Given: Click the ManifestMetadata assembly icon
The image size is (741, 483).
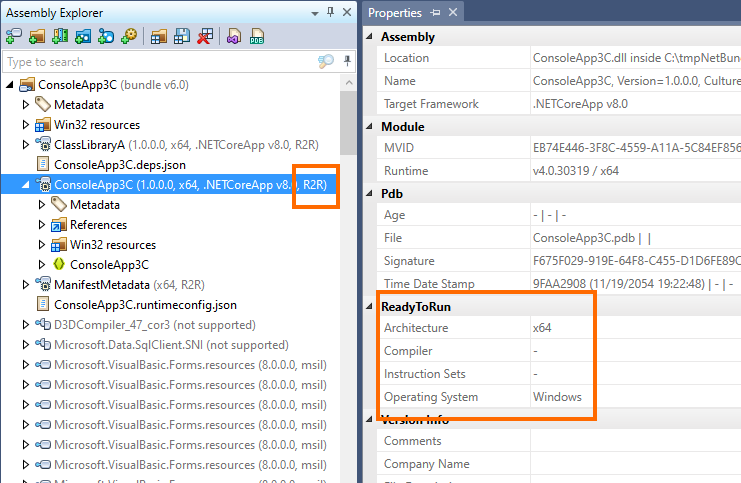Looking at the screenshot, I should [x=43, y=285].
